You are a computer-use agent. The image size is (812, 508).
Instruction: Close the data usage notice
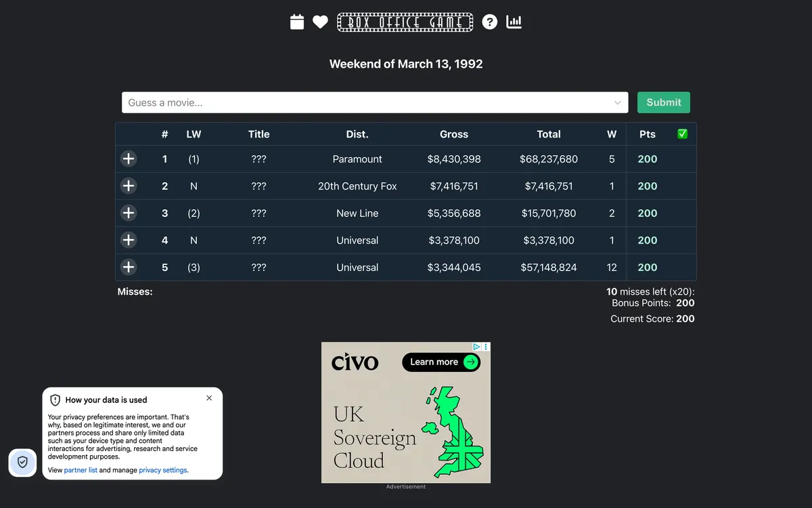209,398
